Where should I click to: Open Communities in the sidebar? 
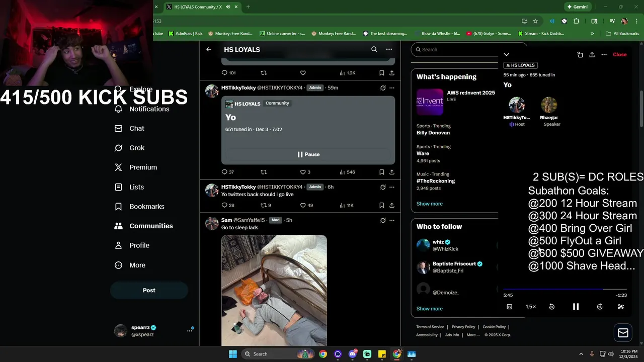click(x=144, y=226)
